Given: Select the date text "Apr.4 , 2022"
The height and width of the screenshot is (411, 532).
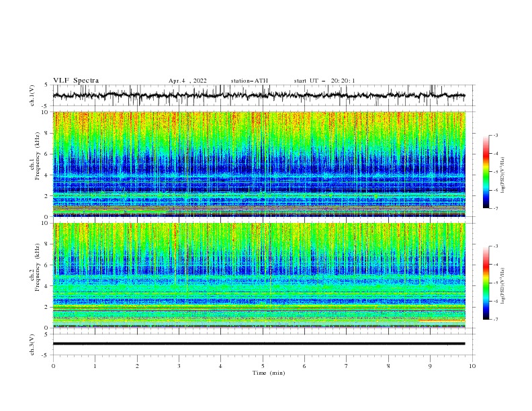Looking at the screenshot, I should pos(187,81).
